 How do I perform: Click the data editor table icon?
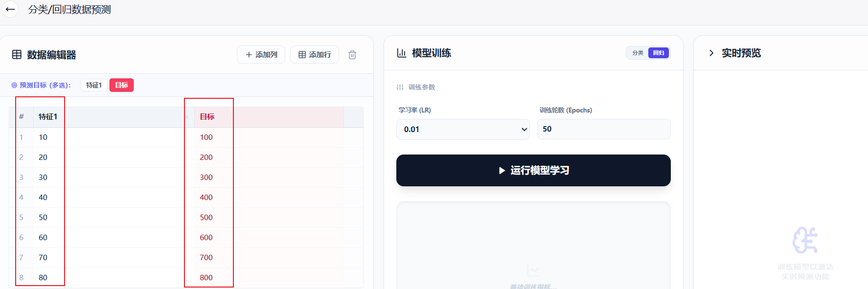pos(17,55)
